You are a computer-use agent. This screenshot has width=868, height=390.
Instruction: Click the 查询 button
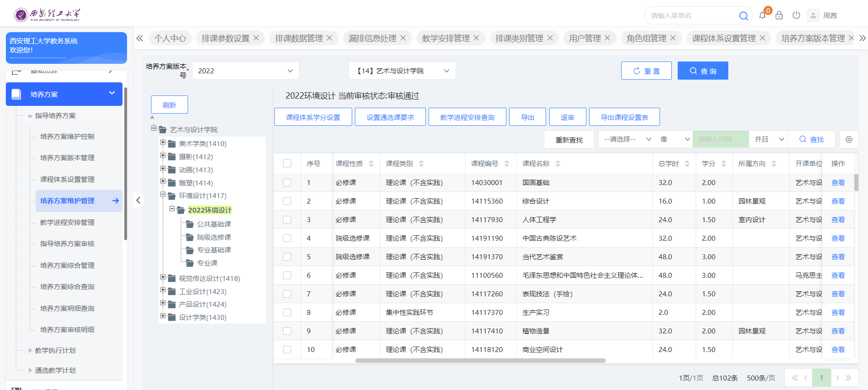703,71
